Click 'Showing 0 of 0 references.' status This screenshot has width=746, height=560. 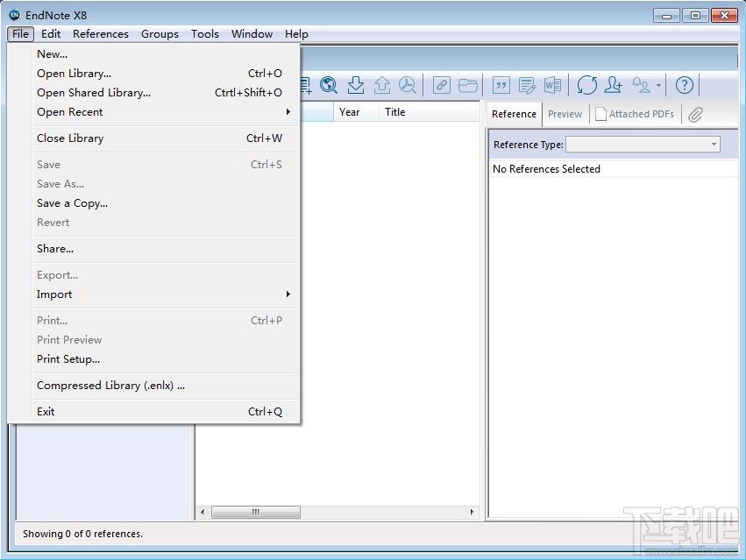pyautogui.click(x=82, y=534)
